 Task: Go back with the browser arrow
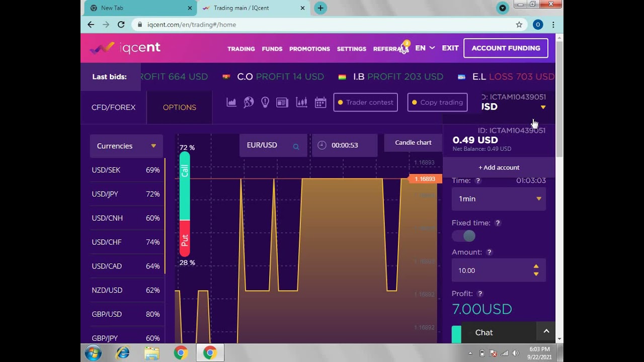point(91,24)
